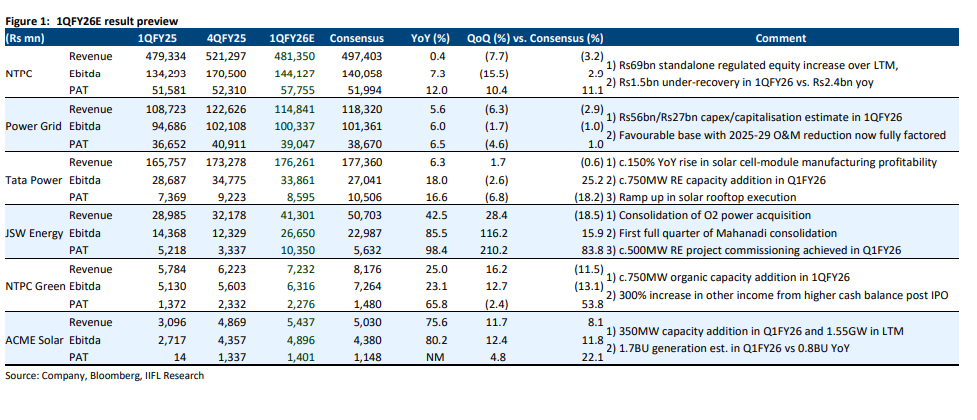Select NTPC PAT estimate 57,755
Screen dimensions: 977x420
298,91
